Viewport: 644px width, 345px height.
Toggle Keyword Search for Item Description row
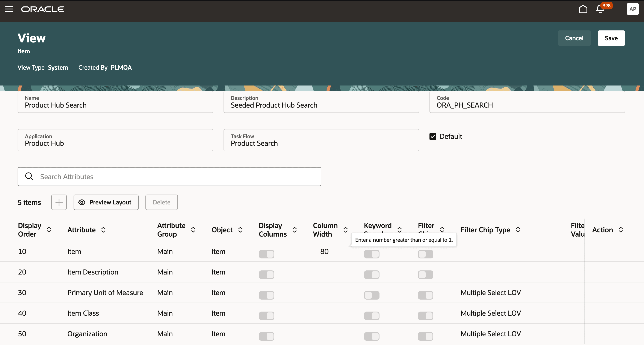(x=372, y=274)
